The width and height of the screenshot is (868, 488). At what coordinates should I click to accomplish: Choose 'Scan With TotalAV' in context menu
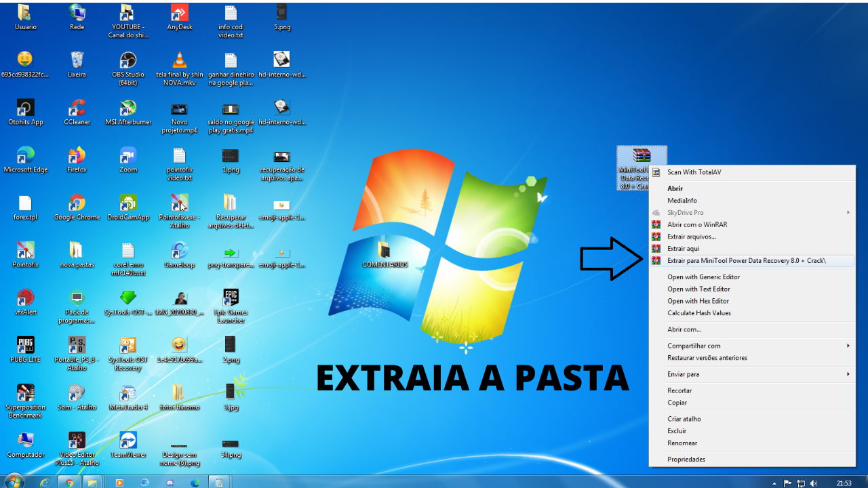point(752,172)
